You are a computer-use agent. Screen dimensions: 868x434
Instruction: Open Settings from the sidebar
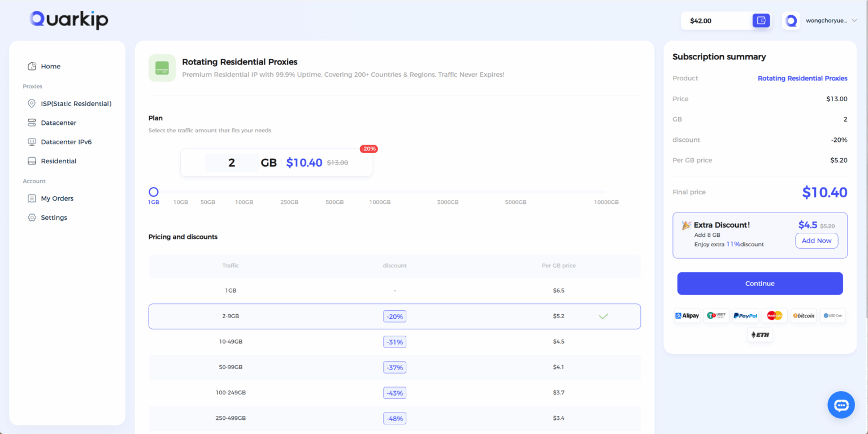pos(54,218)
